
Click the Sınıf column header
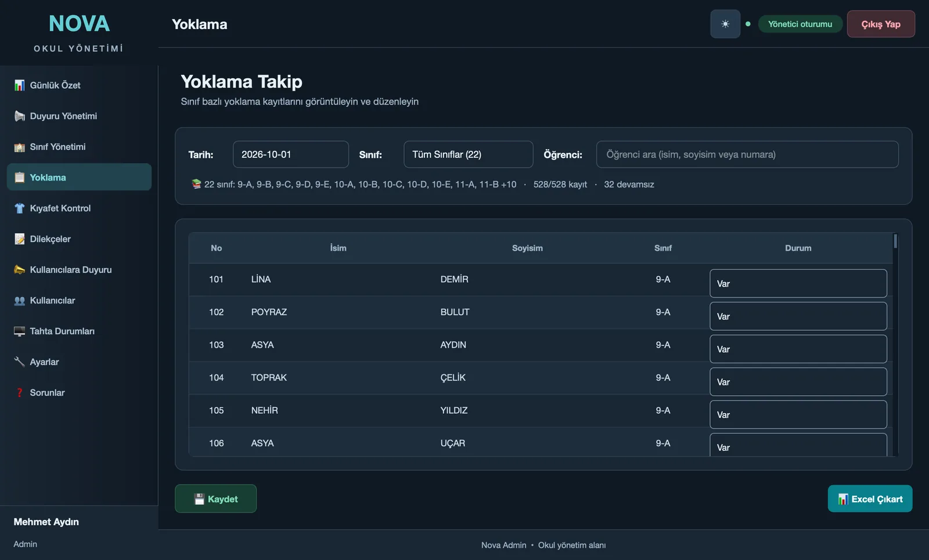(x=663, y=248)
